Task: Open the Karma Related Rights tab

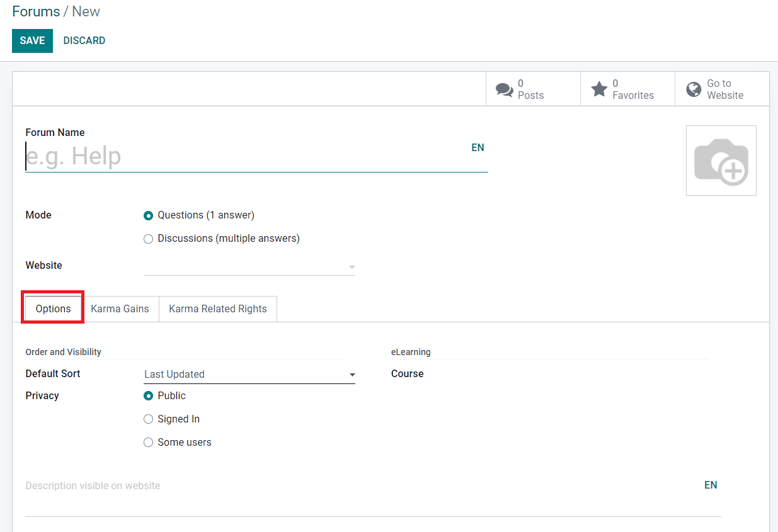Action: [x=217, y=308]
